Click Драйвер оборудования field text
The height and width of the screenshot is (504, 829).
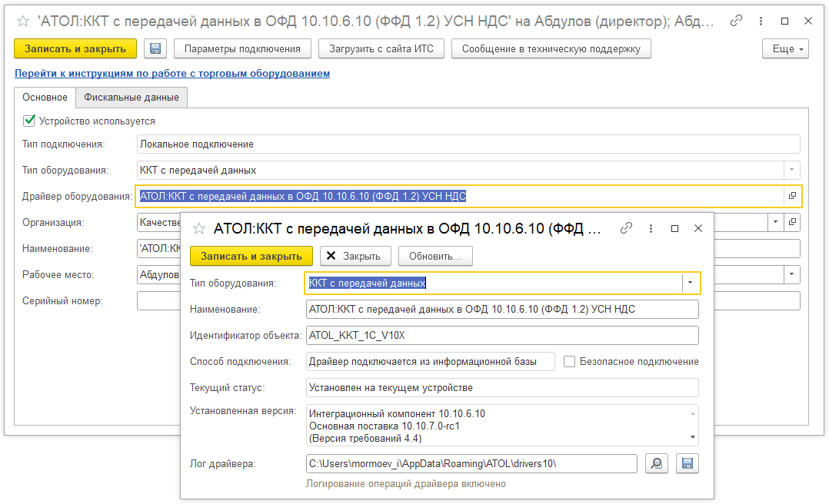(303, 196)
